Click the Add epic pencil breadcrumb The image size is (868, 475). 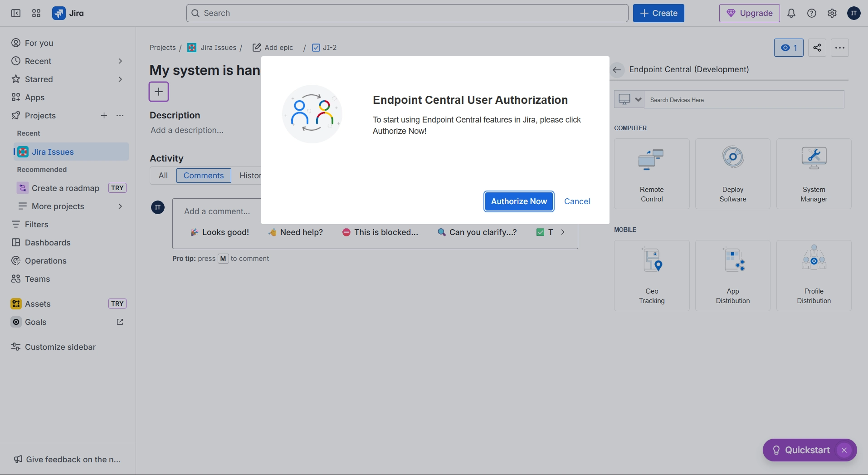273,48
